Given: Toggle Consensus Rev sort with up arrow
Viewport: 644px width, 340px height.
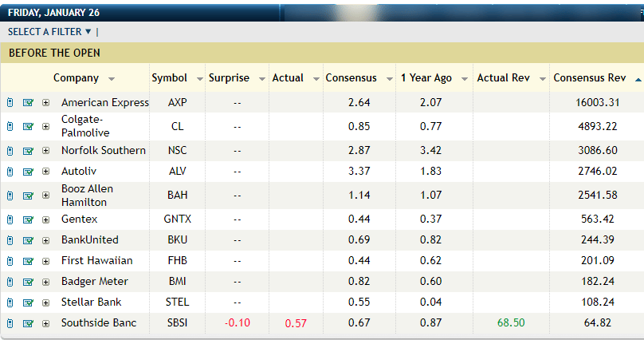Looking at the screenshot, I should point(638,79).
